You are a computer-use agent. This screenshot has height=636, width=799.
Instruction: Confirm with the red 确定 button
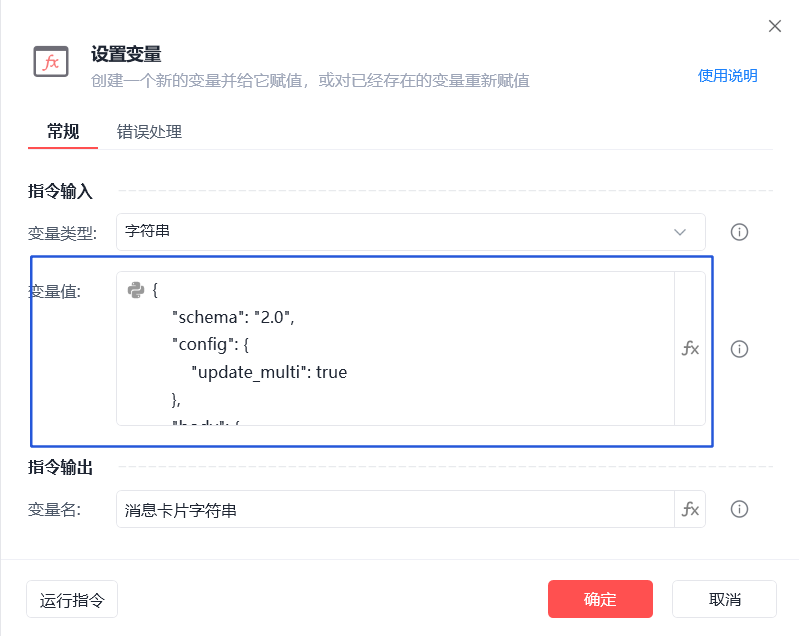600,599
